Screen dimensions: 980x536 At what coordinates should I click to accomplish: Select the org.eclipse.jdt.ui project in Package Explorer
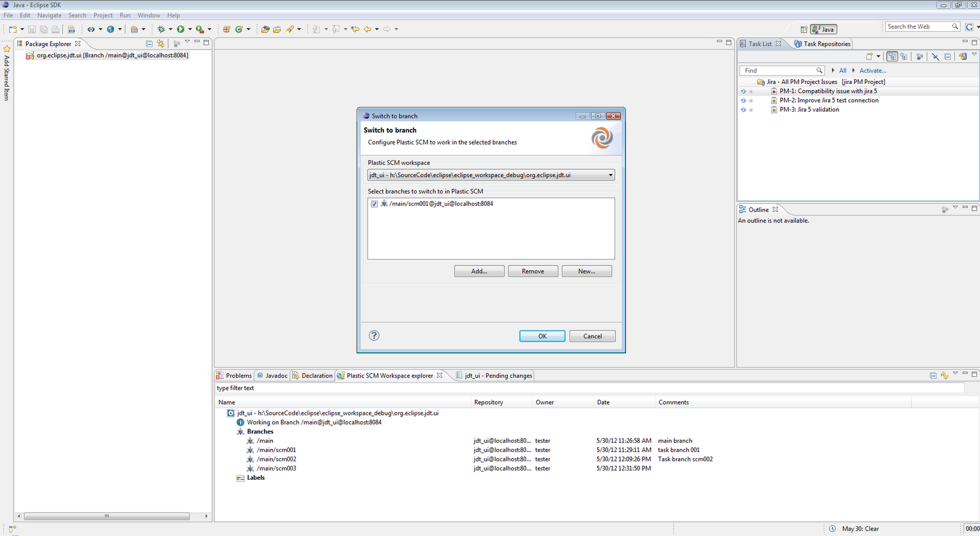(x=107, y=55)
